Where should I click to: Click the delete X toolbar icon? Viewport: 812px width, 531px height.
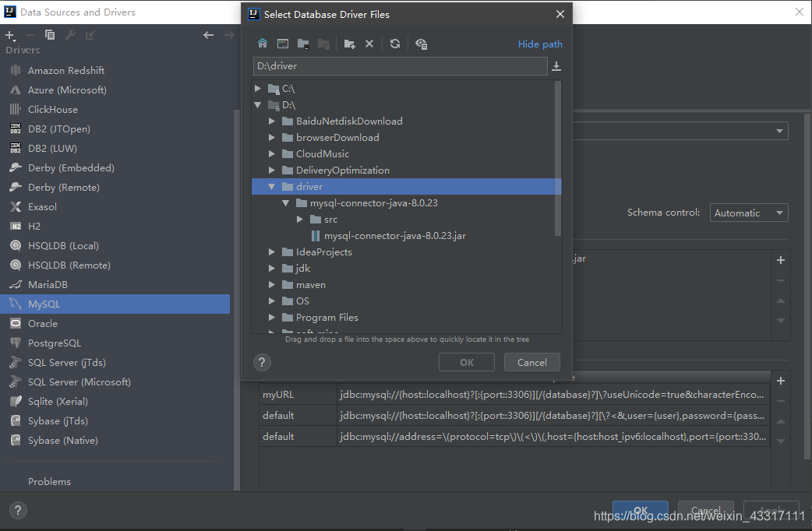pyautogui.click(x=369, y=44)
